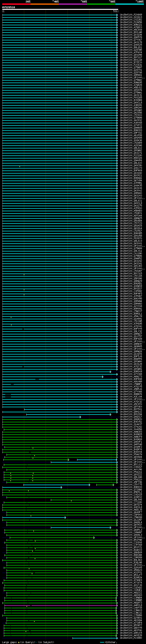Select hit label UniRef100_A3CJU4
The image size is (146, 644).
point(131,397)
